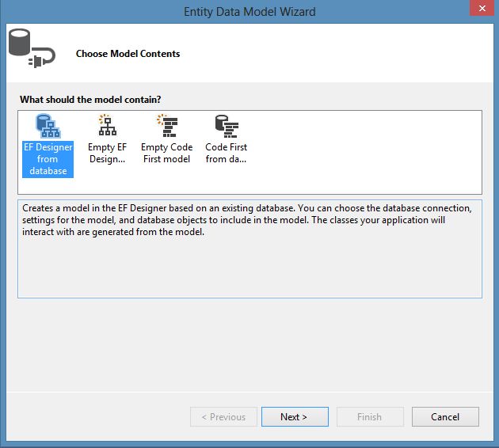Choose the Empty EF Designer model icon
499x448 pixels.
click(x=107, y=125)
